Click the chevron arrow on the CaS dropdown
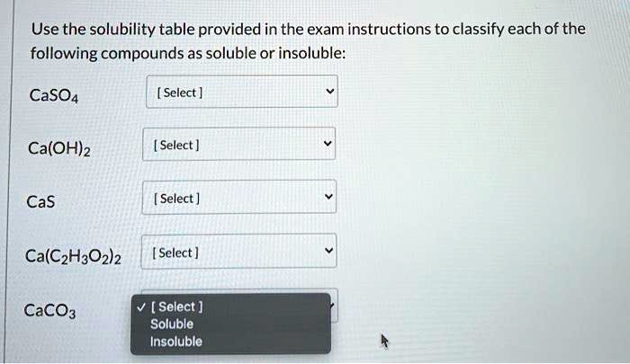630x364 pixels. pos(329,198)
